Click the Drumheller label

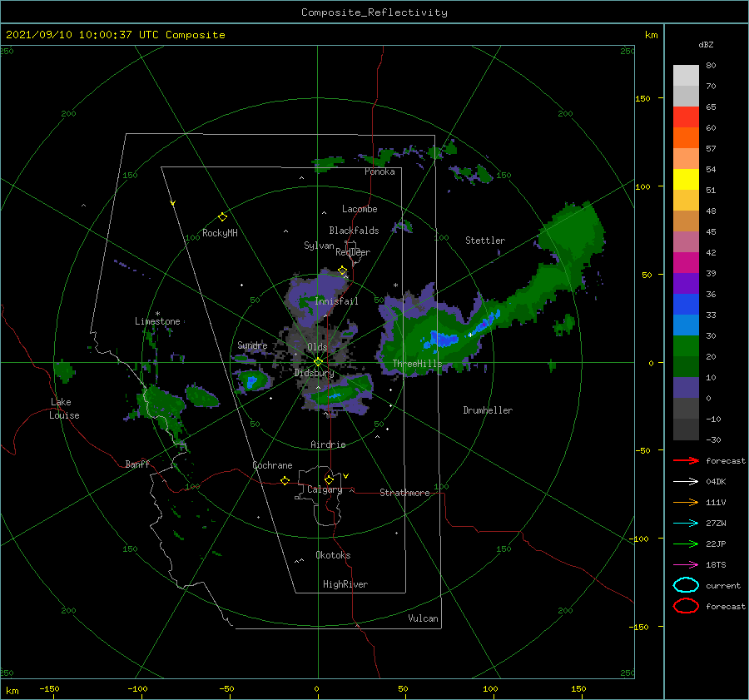pos(488,410)
